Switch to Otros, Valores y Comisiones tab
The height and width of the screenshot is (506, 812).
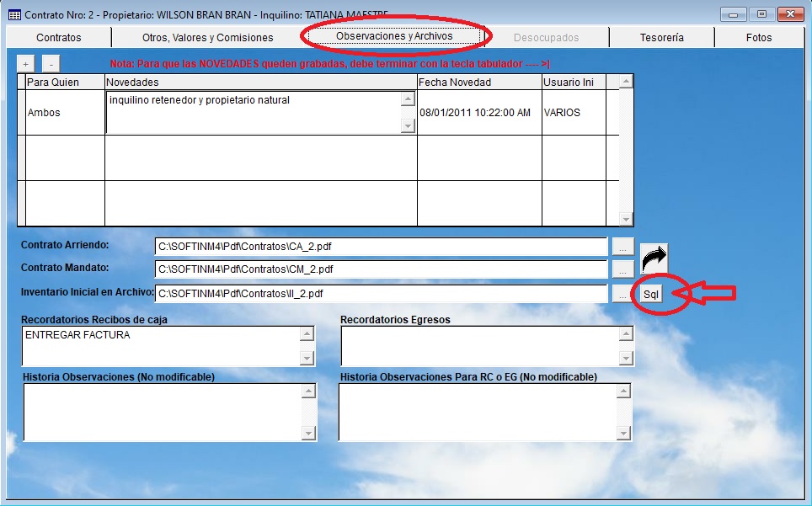click(x=208, y=38)
